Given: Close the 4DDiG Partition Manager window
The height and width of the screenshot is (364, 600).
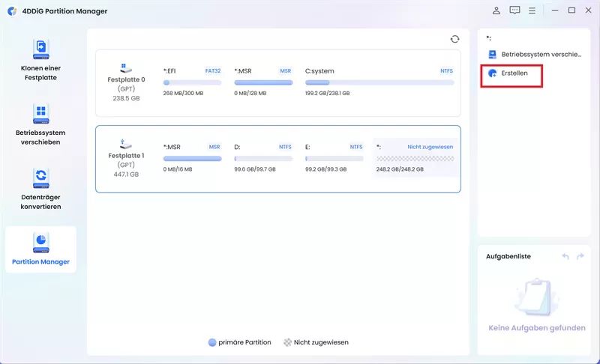Looking at the screenshot, I should 589,10.
